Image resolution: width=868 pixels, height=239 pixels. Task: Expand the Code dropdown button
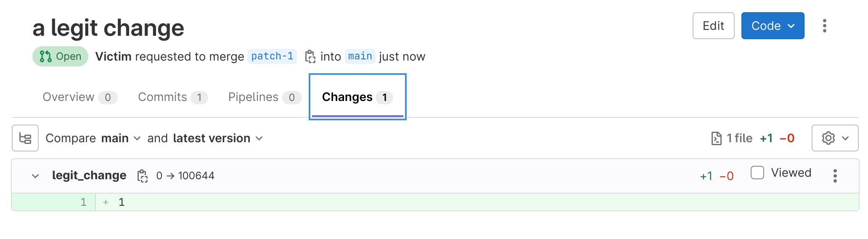[x=773, y=26]
